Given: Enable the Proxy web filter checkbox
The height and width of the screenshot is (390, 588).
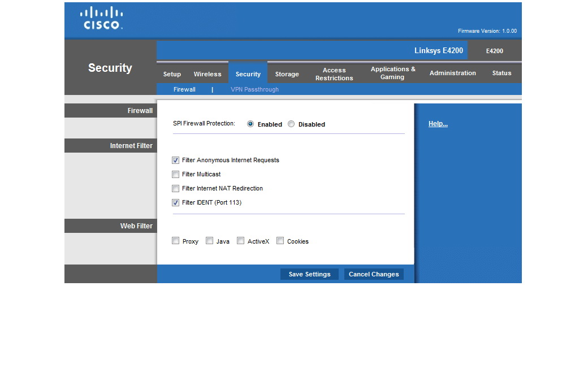Looking at the screenshot, I should 176,241.
